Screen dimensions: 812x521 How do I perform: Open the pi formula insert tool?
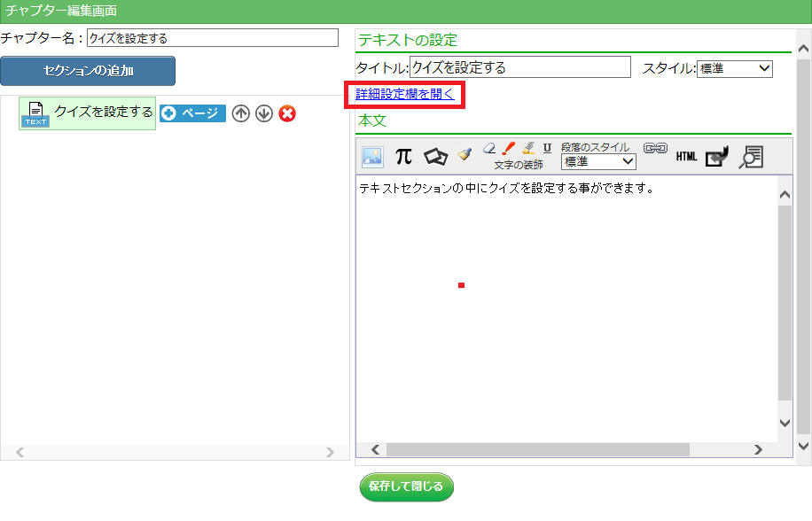click(403, 156)
